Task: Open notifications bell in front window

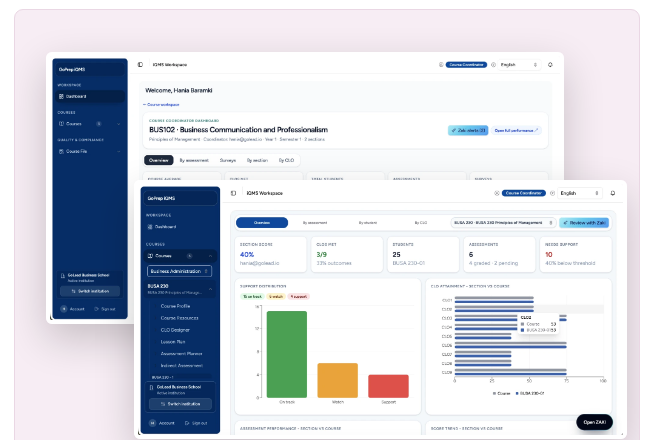Action: pos(612,193)
